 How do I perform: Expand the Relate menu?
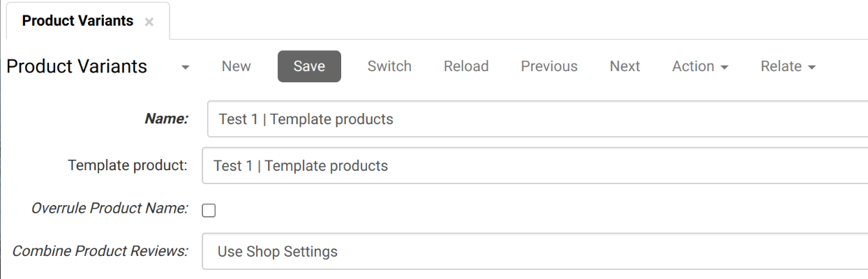point(788,66)
